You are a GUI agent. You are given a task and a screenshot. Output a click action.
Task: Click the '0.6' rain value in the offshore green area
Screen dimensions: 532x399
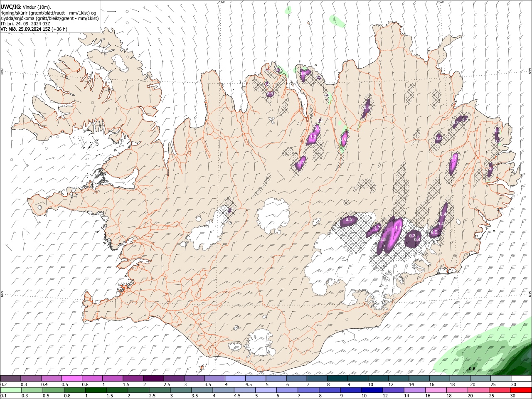tap(472, 369)
